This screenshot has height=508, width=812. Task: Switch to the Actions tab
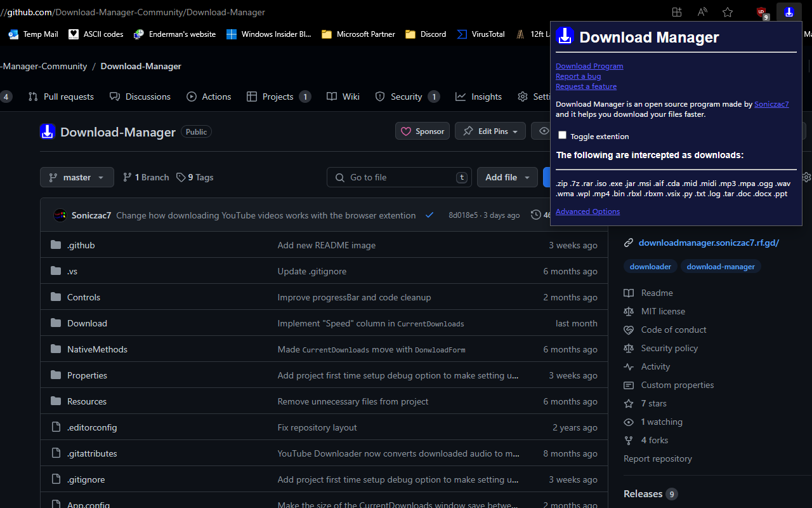click(x=209, y=97)
